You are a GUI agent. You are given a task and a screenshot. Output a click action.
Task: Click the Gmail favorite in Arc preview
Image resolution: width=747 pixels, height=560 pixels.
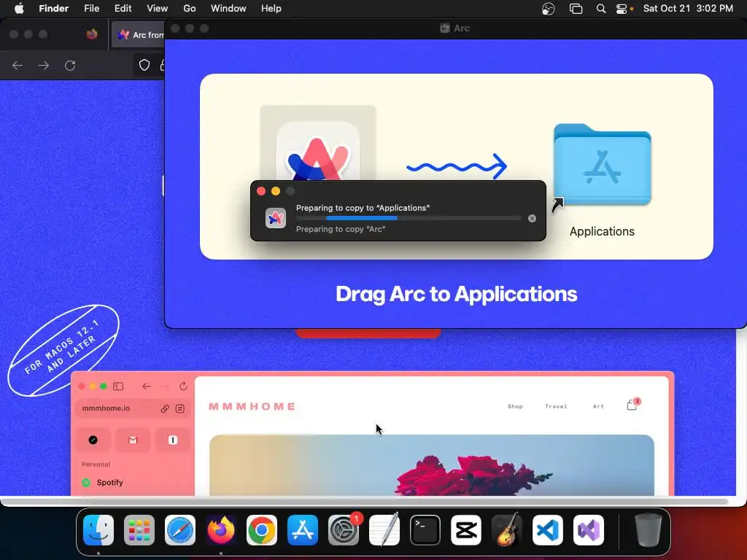[x=133, y=440]
